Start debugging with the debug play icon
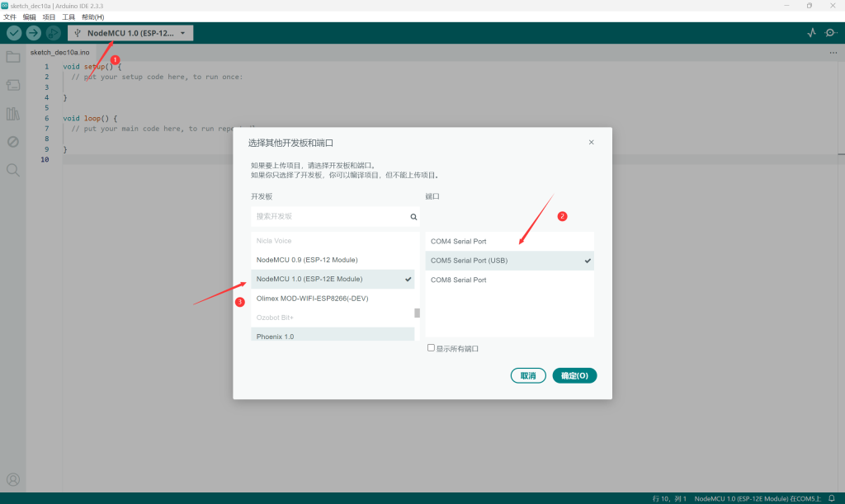The image size is (845, 504). [x=53, y=33]
